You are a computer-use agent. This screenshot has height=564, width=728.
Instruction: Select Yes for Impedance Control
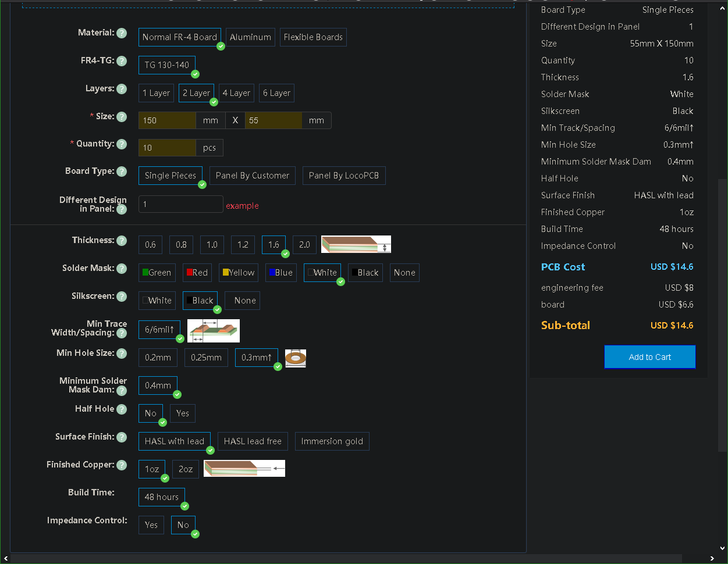pos(151,525)
